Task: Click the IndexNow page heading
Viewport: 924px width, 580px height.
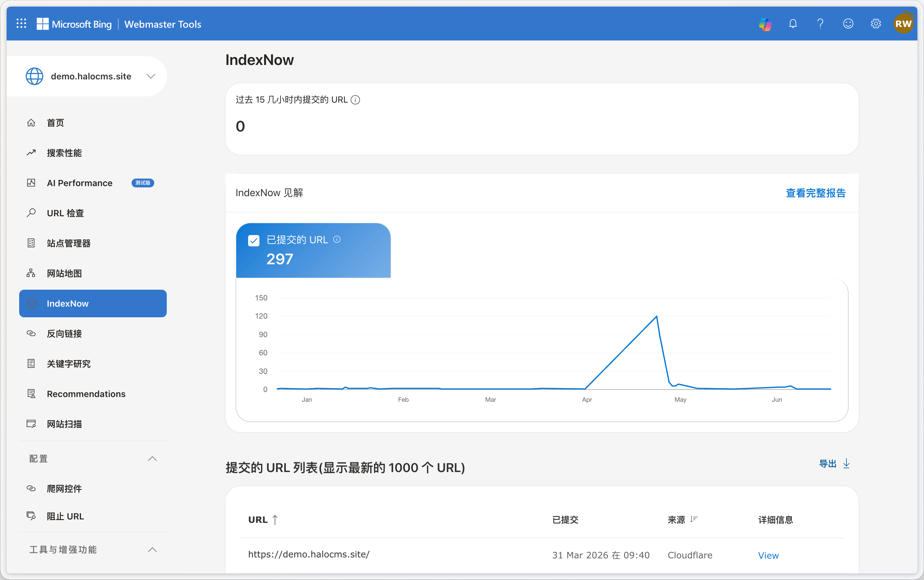Action: coord(259,60)
